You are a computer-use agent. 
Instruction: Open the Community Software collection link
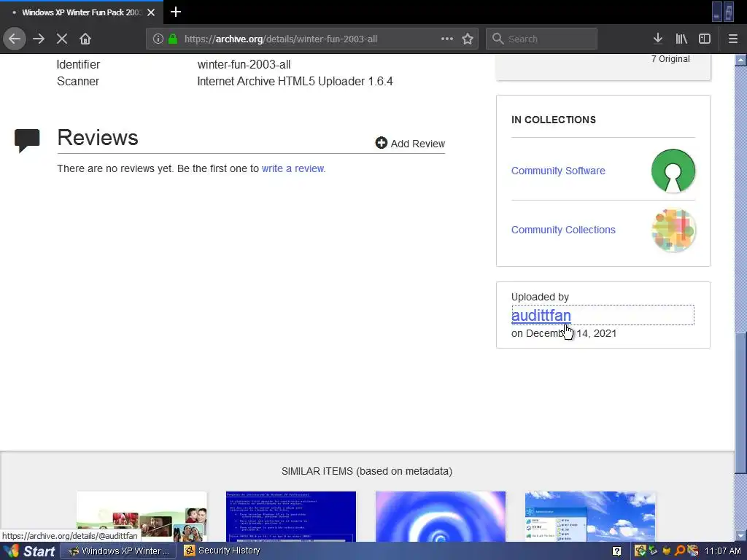coord(558,171)
